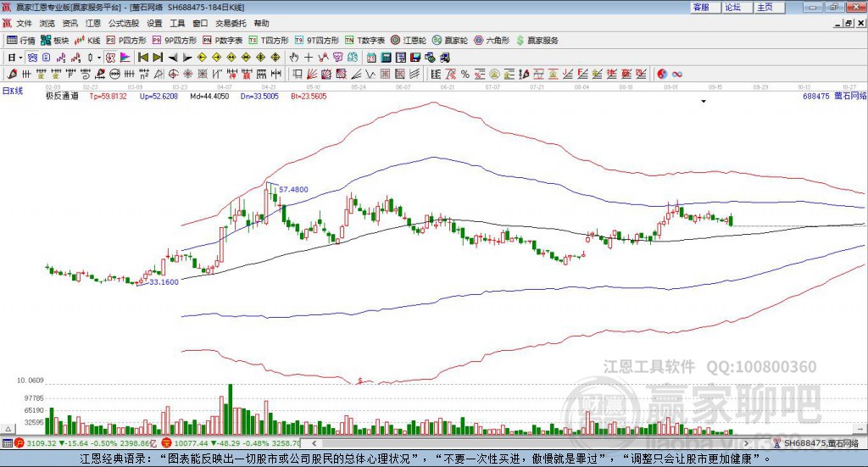
Task: Open the 帮助 menu
Action: [x=261, y=23]
